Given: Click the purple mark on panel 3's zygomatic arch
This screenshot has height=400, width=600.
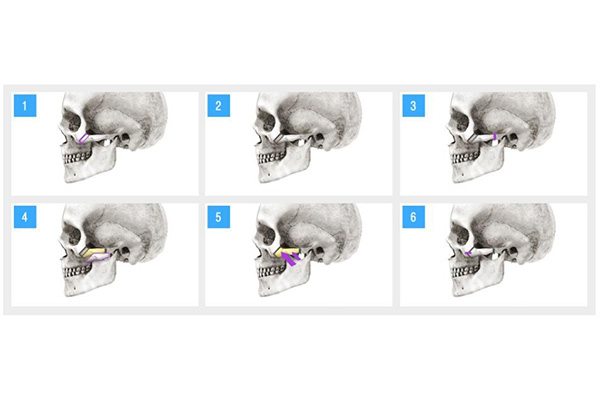Looking at the screenshot, I should [495, 136].
